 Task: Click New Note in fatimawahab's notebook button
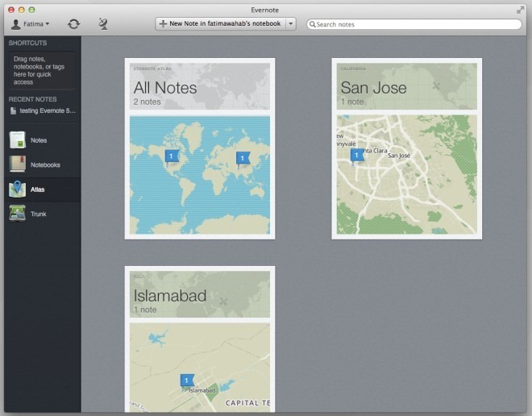pyautogui.click(x=221, y=23)
